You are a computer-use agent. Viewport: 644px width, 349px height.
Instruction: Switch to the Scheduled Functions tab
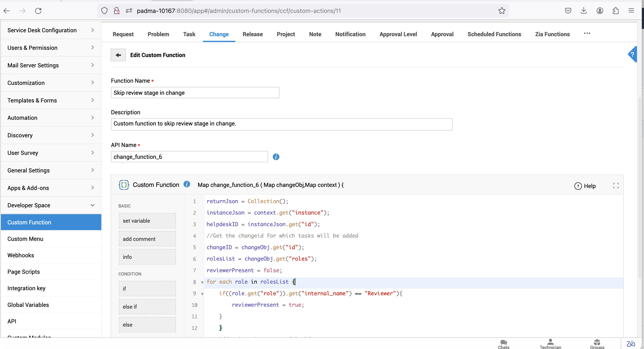tap(494, 34)
